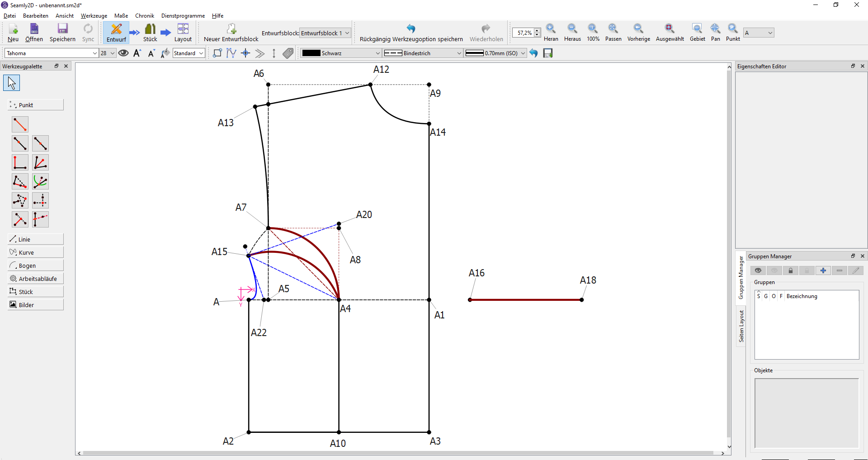Open the Schwarz line color selector

point(341,53)
